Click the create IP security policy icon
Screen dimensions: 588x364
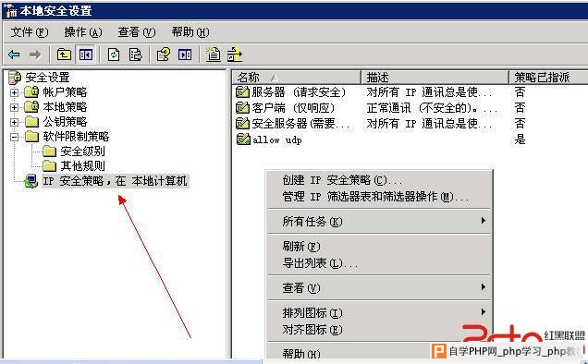(214, 55)
